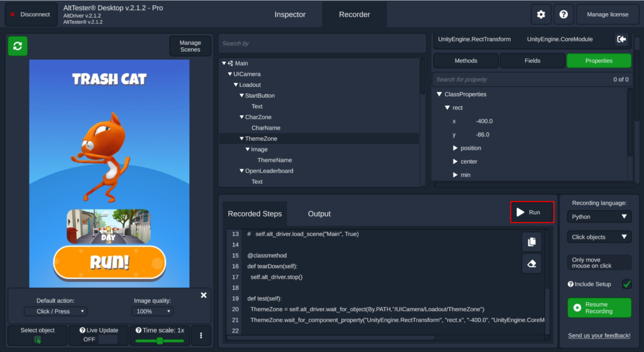The image size is (644, 352).
Task: Click the horizontal scrollbar under recorded code
Action: point(331,338)
